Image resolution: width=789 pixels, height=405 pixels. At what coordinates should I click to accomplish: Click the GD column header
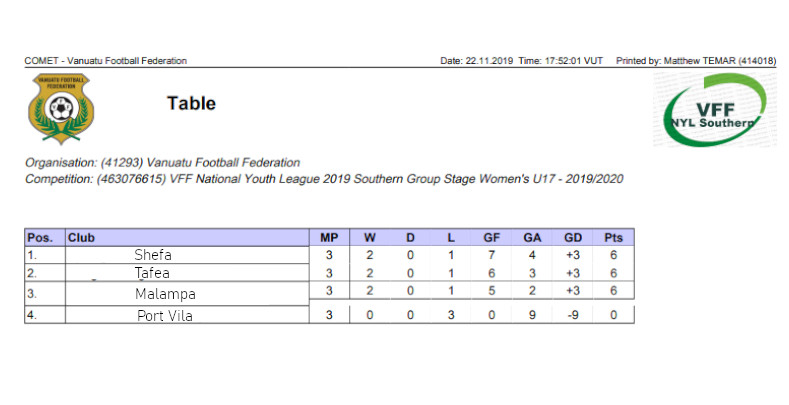tap(573, 237)
